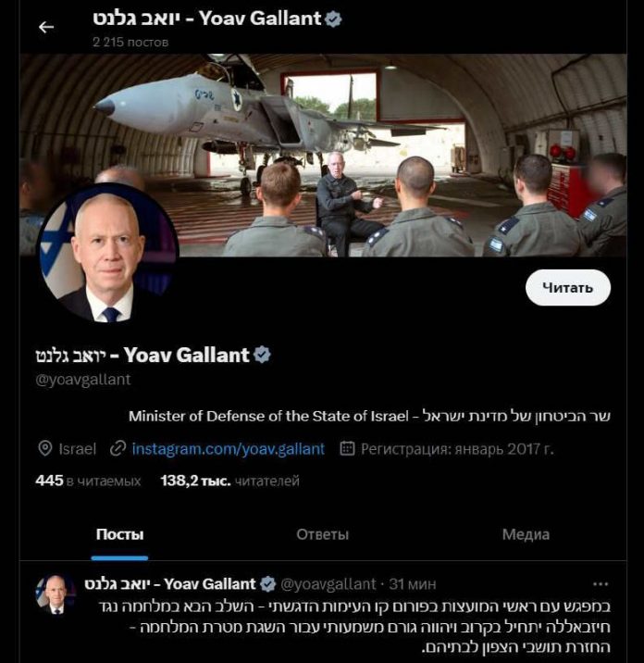644x663 pixels.
Task: Click verified badge in the post header
Action: (267, 584)
